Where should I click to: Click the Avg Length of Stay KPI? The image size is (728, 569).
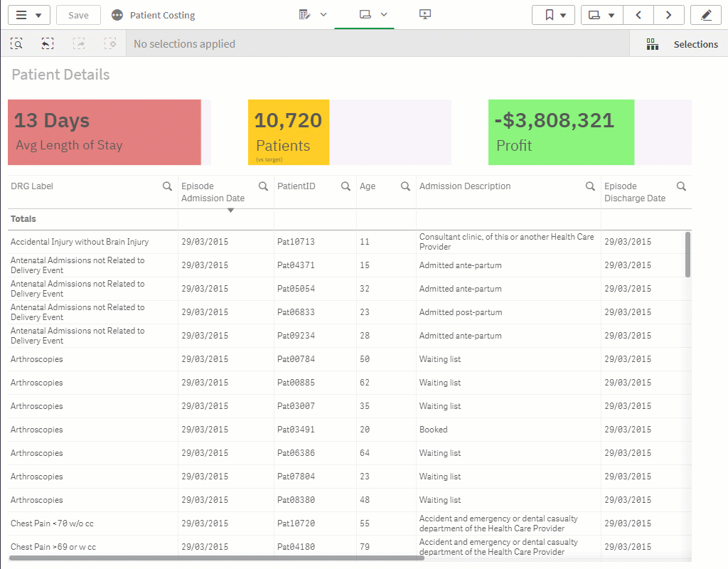(109, 132)
